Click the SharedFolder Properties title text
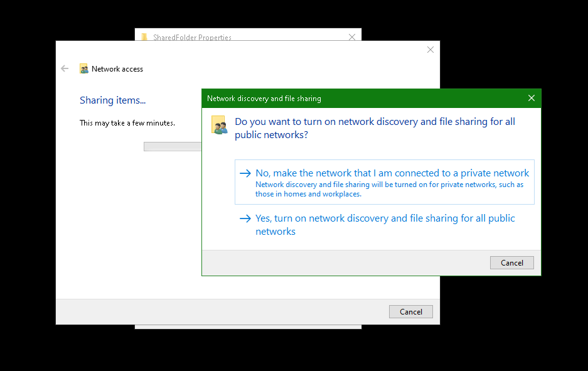 192,38
